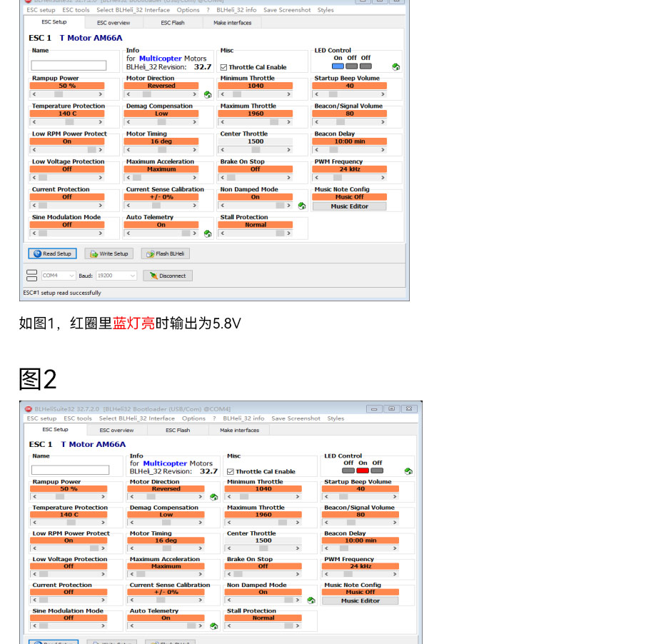
Task: Click the Music Off value in upper window
Action: (x=349, y=197)
